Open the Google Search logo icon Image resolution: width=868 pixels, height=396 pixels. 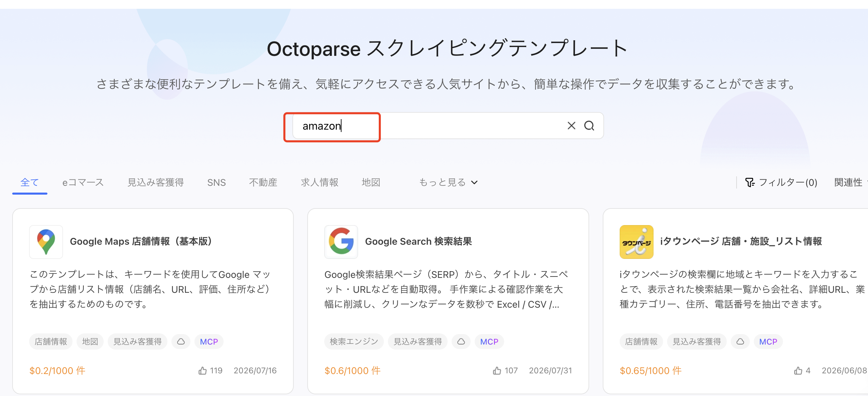[x=341, y=242]
